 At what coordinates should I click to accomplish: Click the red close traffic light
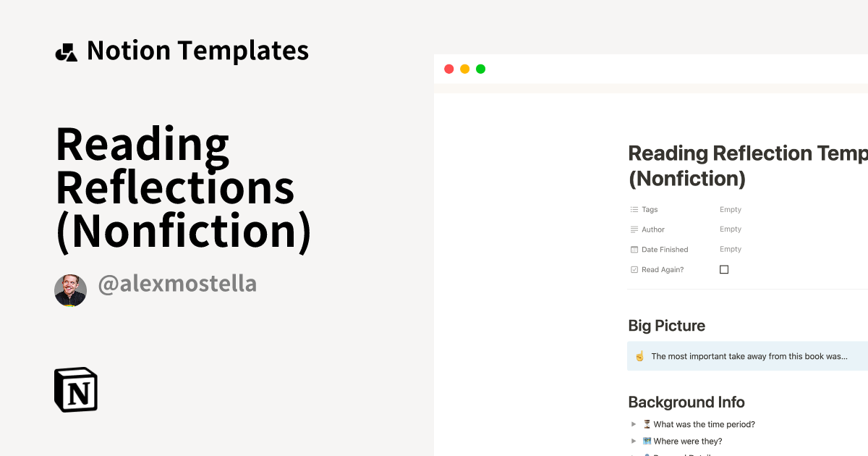[449, 69]
